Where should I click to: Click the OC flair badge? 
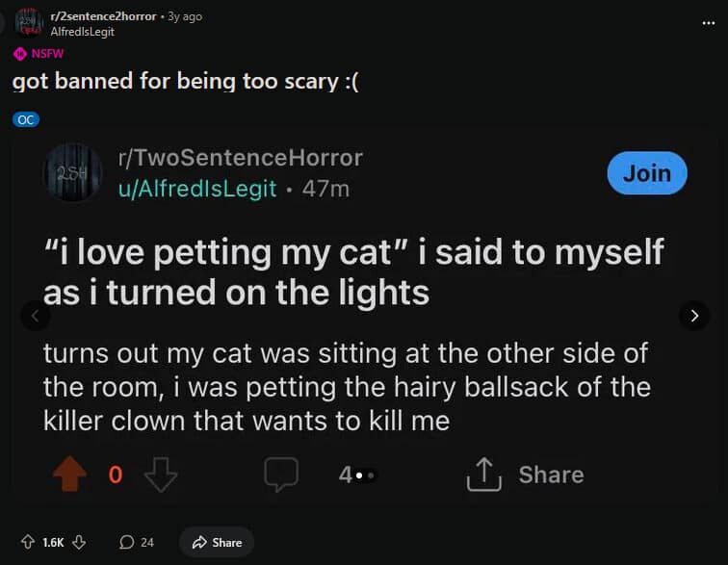(26, 120)
